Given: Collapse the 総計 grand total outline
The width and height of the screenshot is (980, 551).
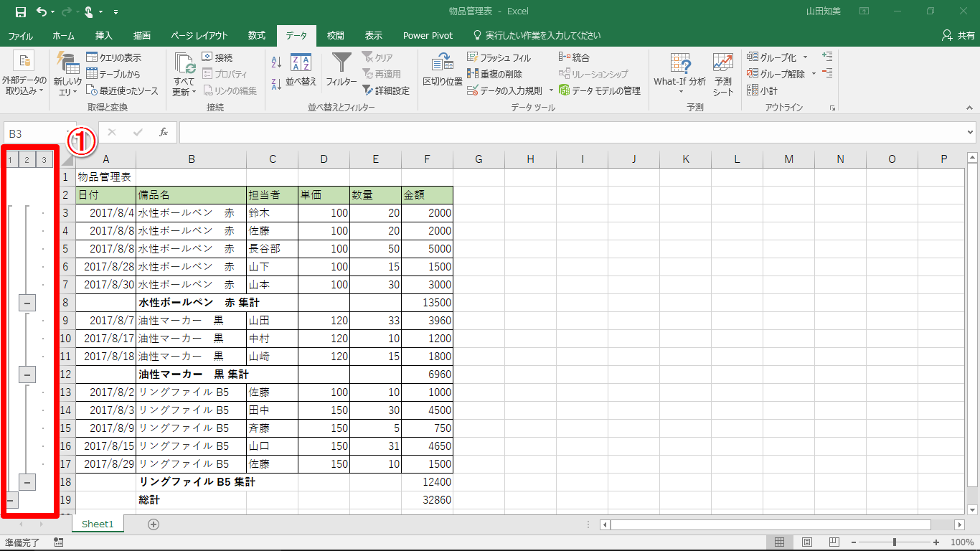Looking at the screenshot, I should (10, 500).
